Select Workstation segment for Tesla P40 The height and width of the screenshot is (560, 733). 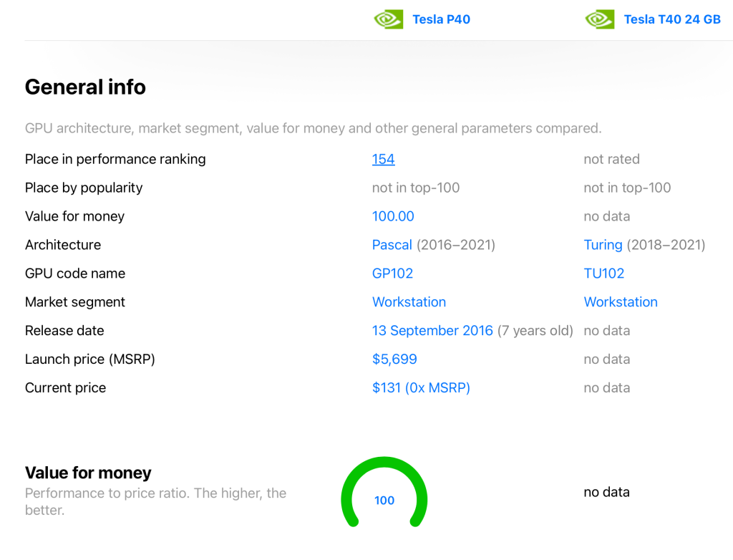point(409,302)
